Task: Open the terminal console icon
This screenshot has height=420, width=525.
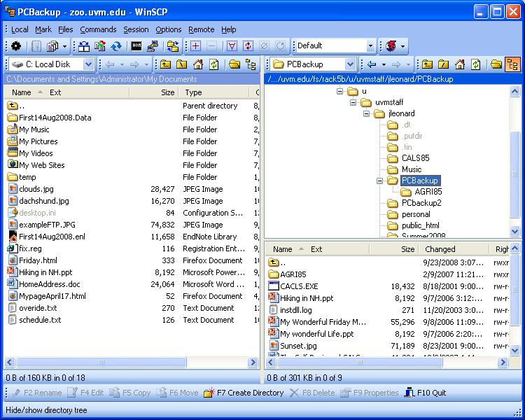Action: click(x=136, y=46)
